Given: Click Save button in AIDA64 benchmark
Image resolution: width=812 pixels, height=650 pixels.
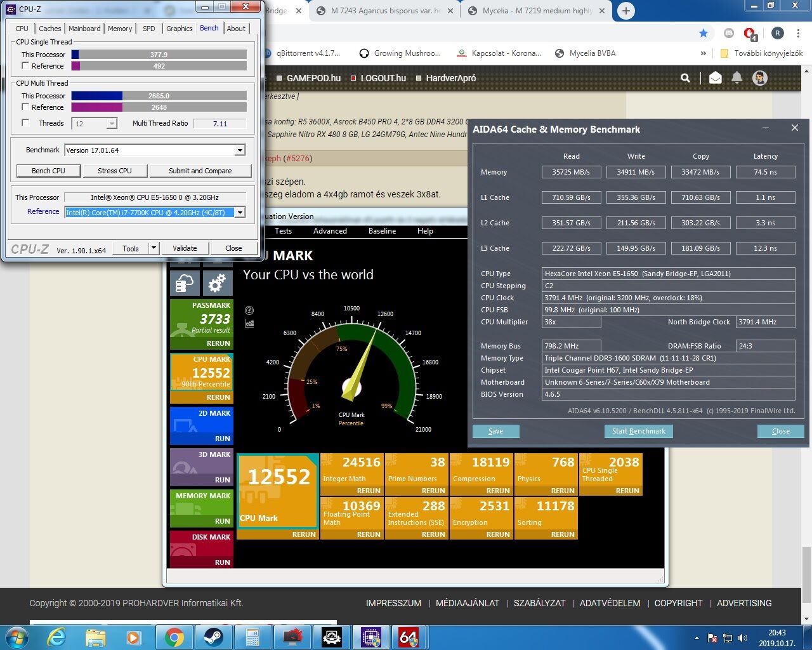Looking at the screenshot, I should (x=496, y=431).
